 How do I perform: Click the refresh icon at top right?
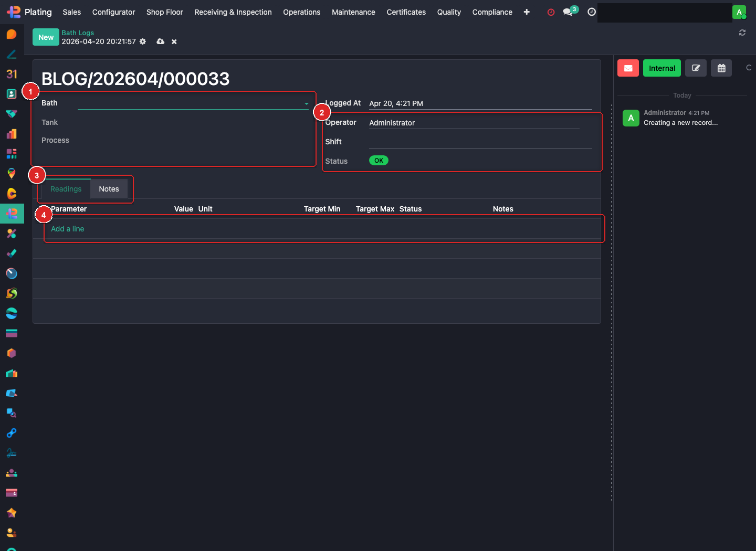pos(742,33)
